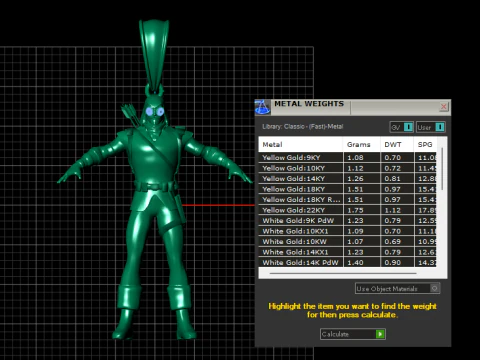Screen dimensions: 480x360
Task: Toggle the User switch
Action: click(x=431, y=127)
